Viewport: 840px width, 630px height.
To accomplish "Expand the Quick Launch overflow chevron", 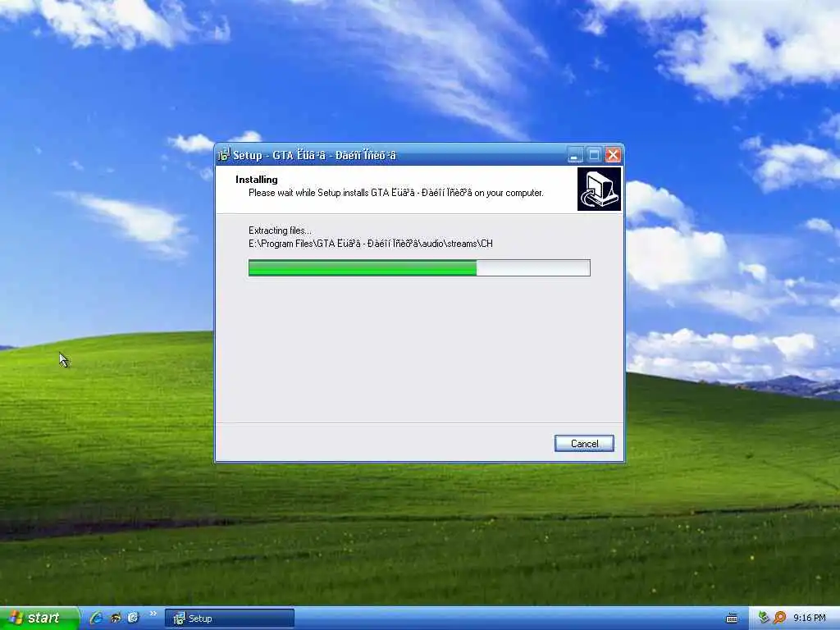I will pyautogui.click(x=153, y=614).
